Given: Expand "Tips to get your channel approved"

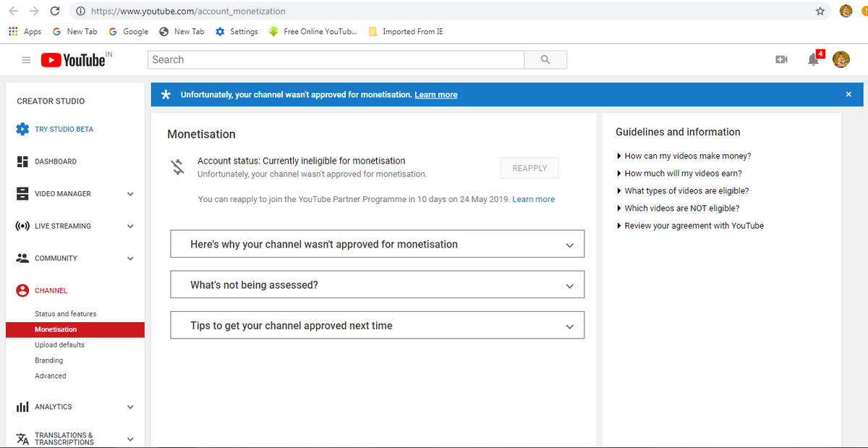Looking at the screenshot, I should click(x=377, y=325).
